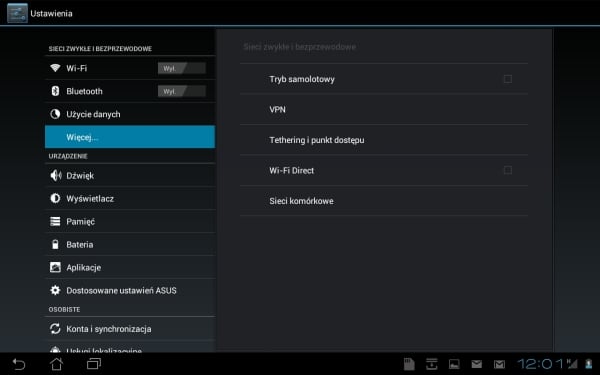This screenshot has width=600, height=375.
Task: Open Dźwięk settings
Action: [x=130, y=175]
